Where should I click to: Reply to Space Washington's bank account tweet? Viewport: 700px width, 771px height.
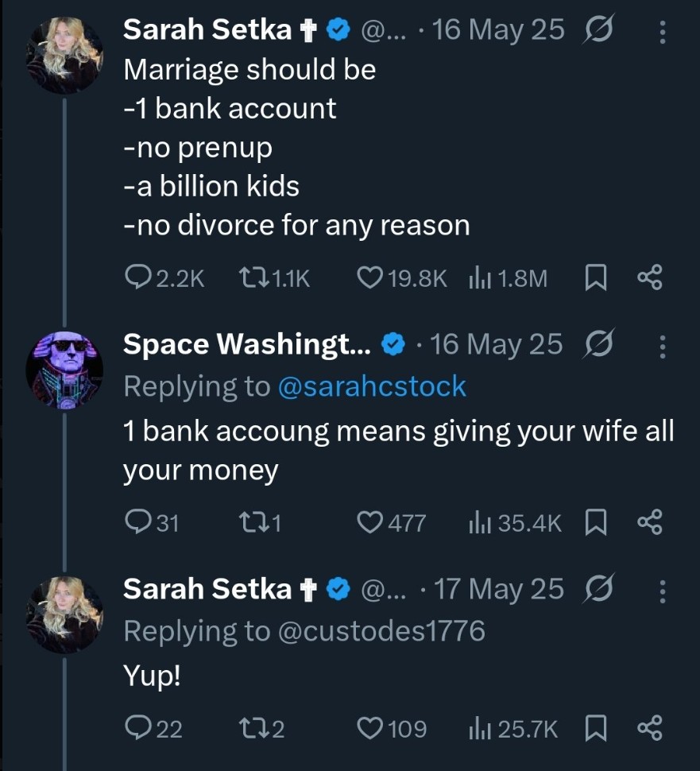click(138, 522)
